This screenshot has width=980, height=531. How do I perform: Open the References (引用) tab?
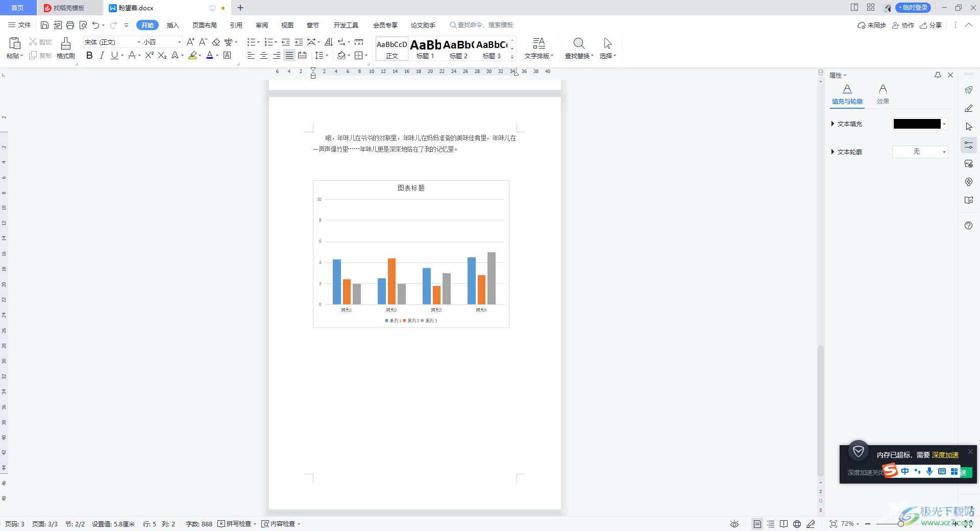click(236, 25)
